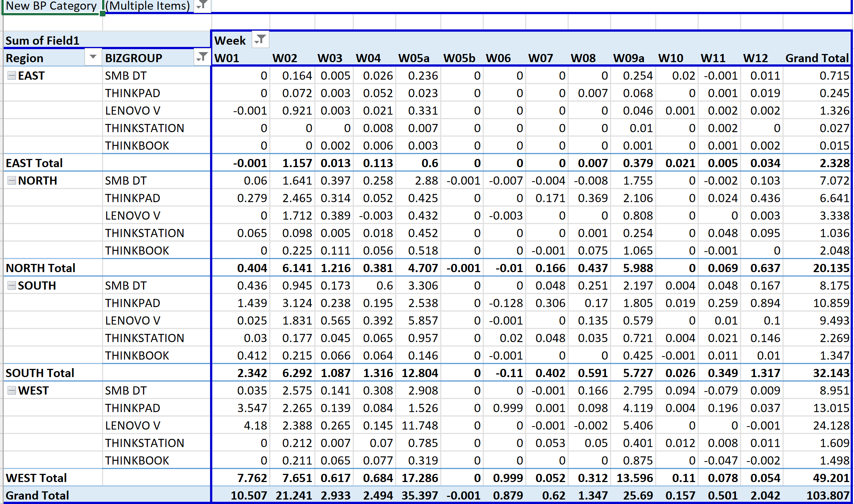Collapse the SOUTH region group
Image resolution: width=854 pixels, height=504 pixels.
tap(12, 286)
